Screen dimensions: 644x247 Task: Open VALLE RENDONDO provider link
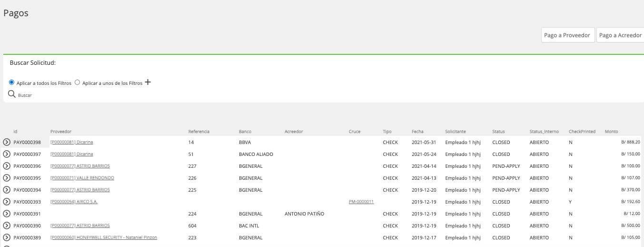pos(82,178)
